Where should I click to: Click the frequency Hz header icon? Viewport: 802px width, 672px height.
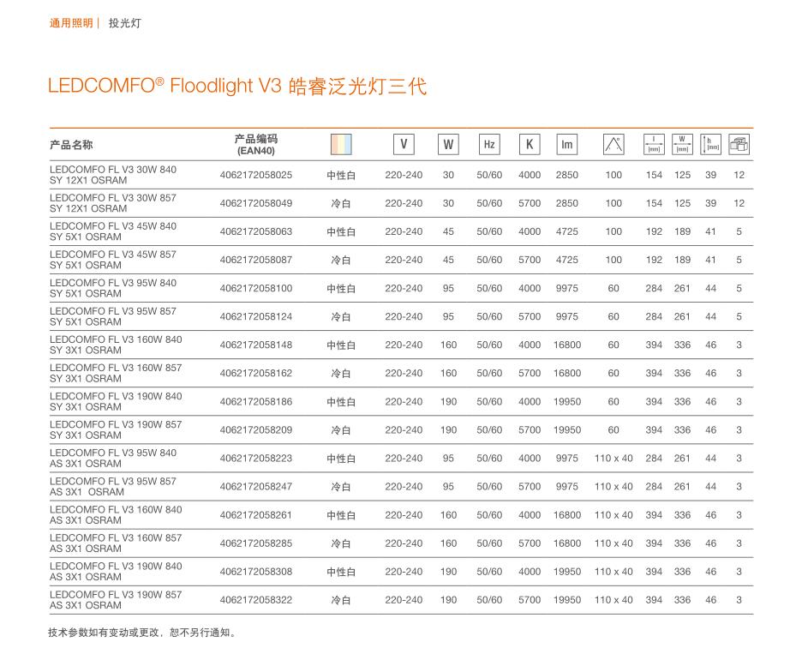[489, 145]
